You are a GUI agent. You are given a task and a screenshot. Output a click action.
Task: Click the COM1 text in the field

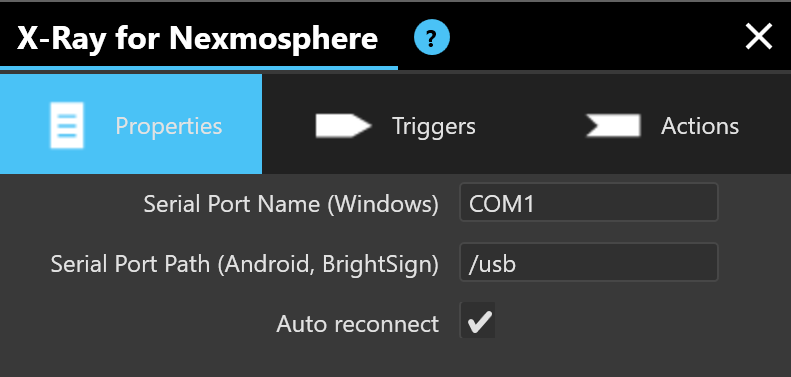(501, 204)
